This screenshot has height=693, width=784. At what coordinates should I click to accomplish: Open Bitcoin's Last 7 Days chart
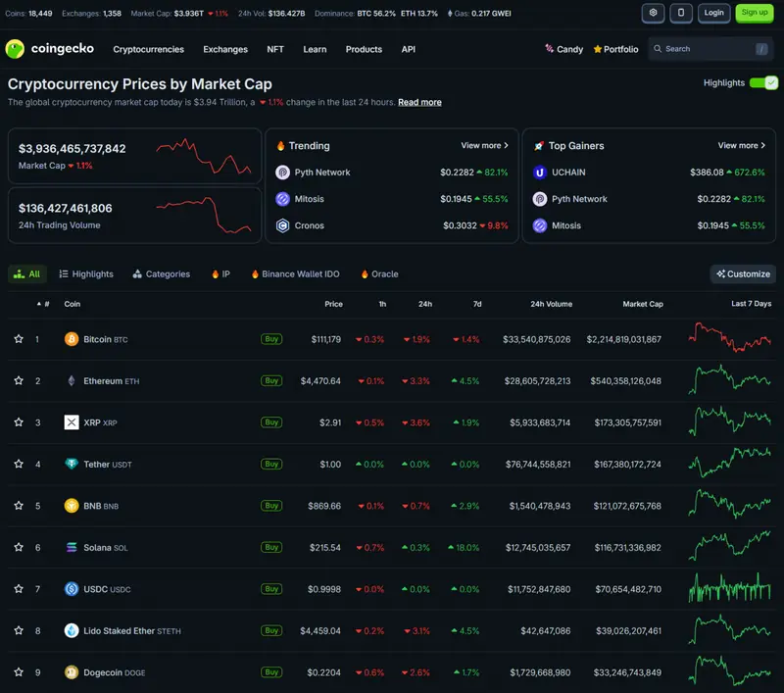729,338
